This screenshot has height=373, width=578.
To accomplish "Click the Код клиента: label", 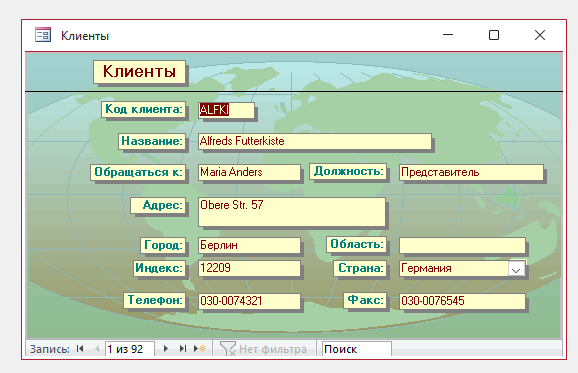I will coord(143,109).
